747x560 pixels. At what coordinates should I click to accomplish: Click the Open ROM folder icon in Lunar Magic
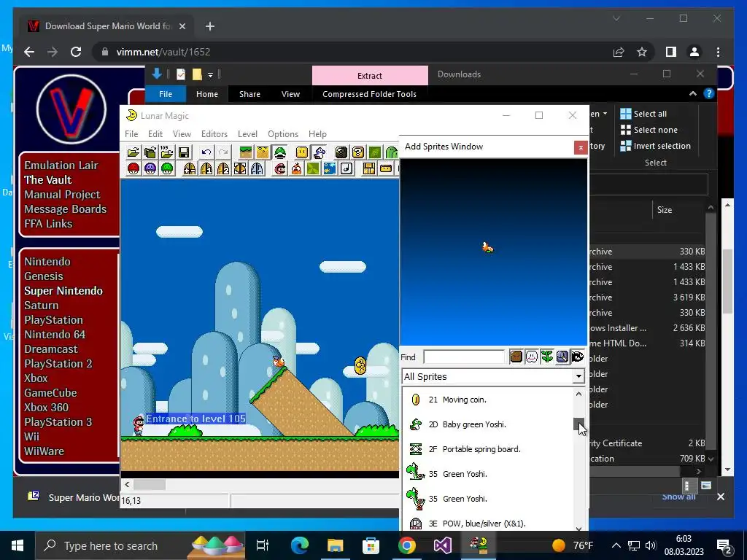point(133,152)
